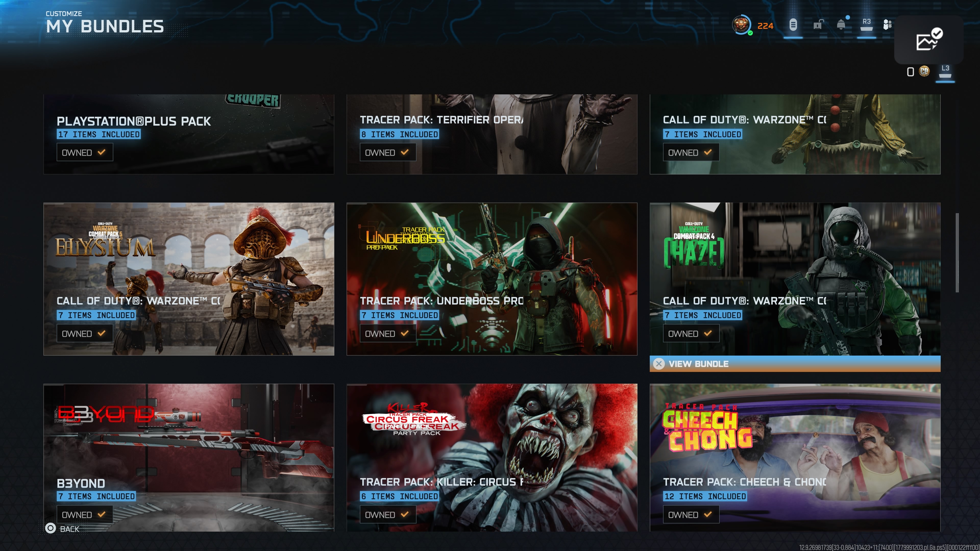This screenshot has width=980, height=551.
Task: Click the COD Points coin icon
Action: tap(924, 71)
